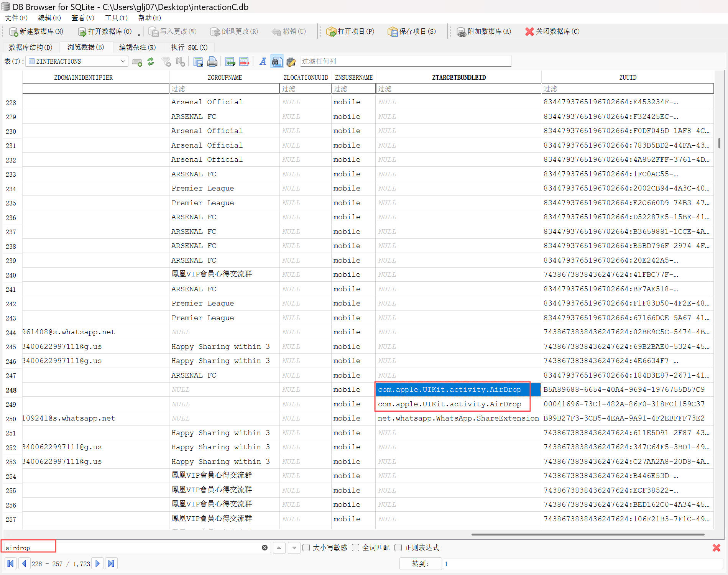Close the search bar with red X

point(716,548)
